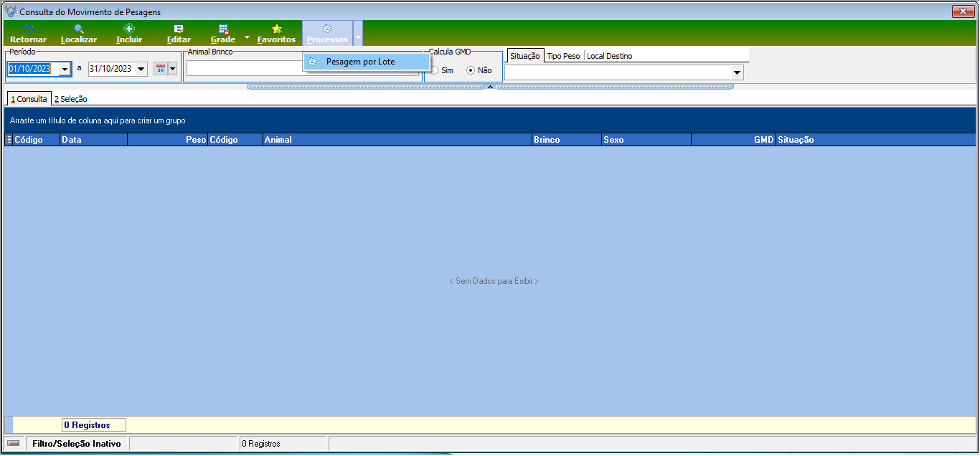The image size is (980, 456).
Task: Open the Situação combo box
Action: pyautogui.click(x=623, y=72)
